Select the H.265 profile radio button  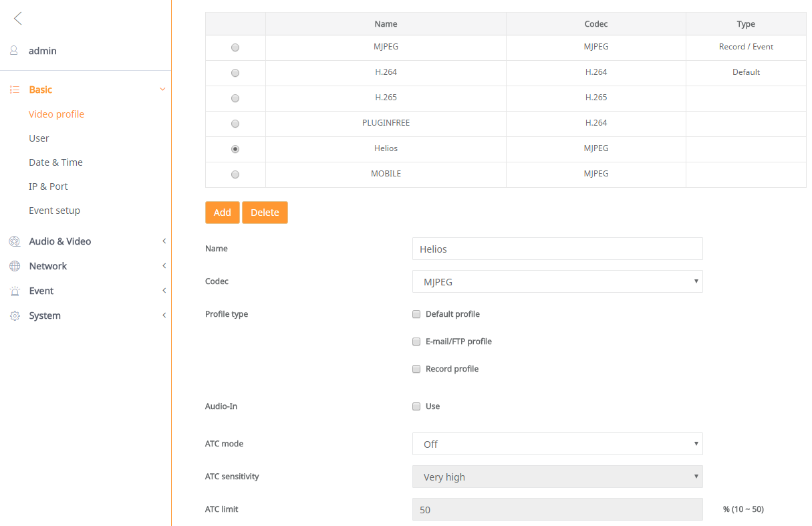[235, 98]
